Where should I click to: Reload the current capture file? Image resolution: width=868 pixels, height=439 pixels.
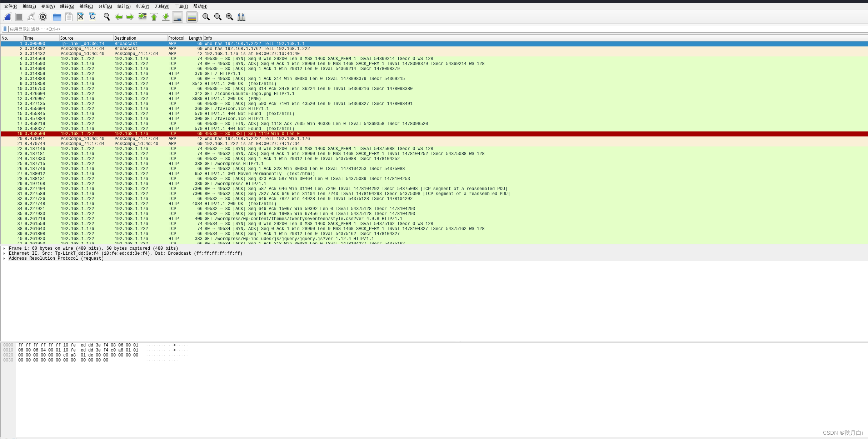coord(93,17)
